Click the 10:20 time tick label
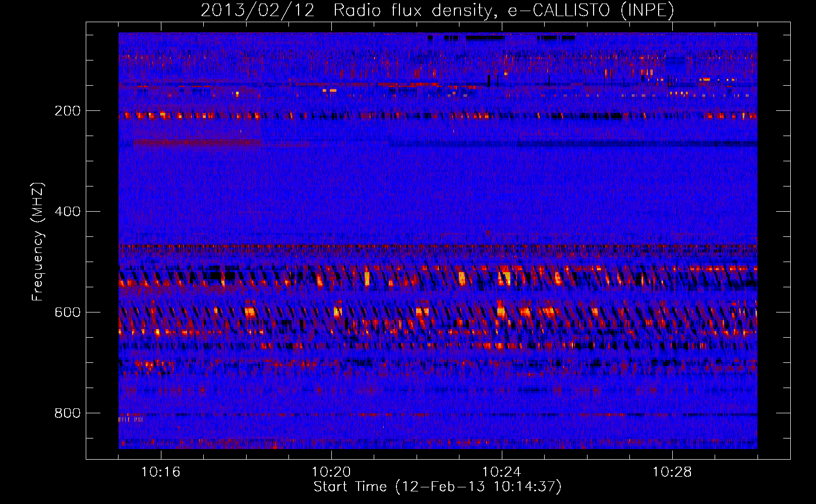 click(x=331, y=472)
